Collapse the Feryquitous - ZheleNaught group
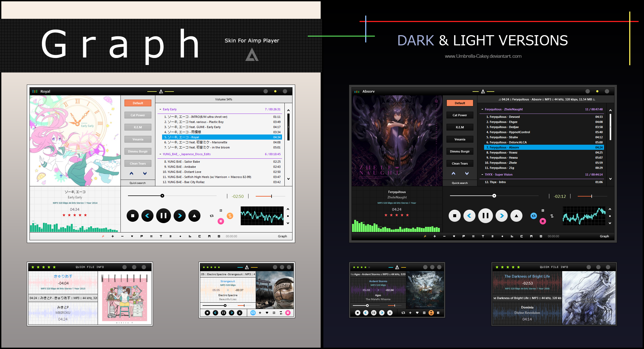The image size is (644, 349). click(x=482, y=109)
